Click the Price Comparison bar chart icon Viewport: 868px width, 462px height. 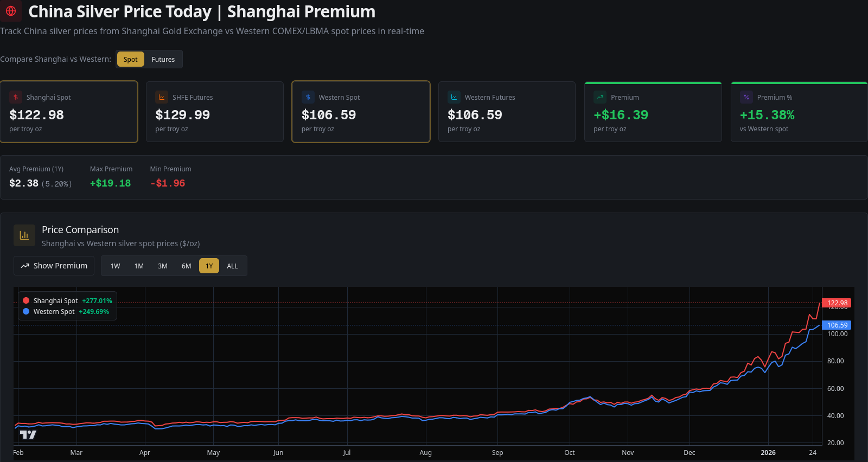click(x=24, y=235)
